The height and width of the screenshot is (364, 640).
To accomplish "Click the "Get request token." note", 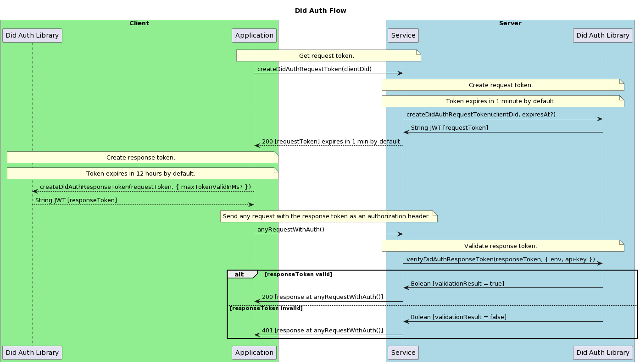I will tap(328, 55).
